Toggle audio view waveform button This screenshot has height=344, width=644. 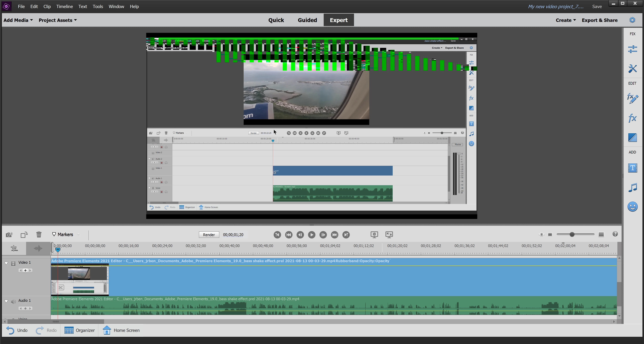pyautogui.click(x=38, y=248)
